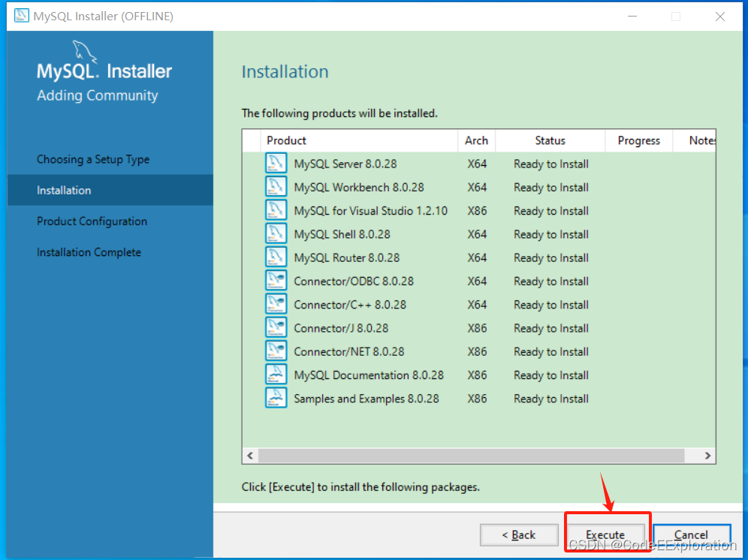Viewport: 748px width, 560px height.
Task: Click the Connector/C++ 8.0.28 product icon
Action: click(276, 304)
